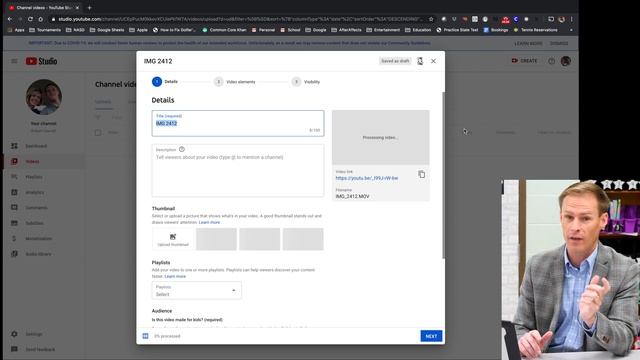
Task: Go to the Visibility step
Action: tap(306, 82)
